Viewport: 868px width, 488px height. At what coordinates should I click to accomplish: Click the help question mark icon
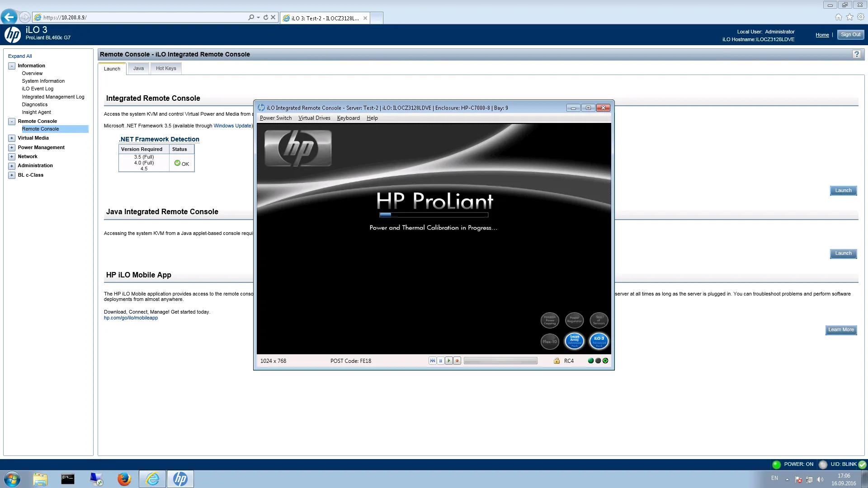(x=856, y=54)
